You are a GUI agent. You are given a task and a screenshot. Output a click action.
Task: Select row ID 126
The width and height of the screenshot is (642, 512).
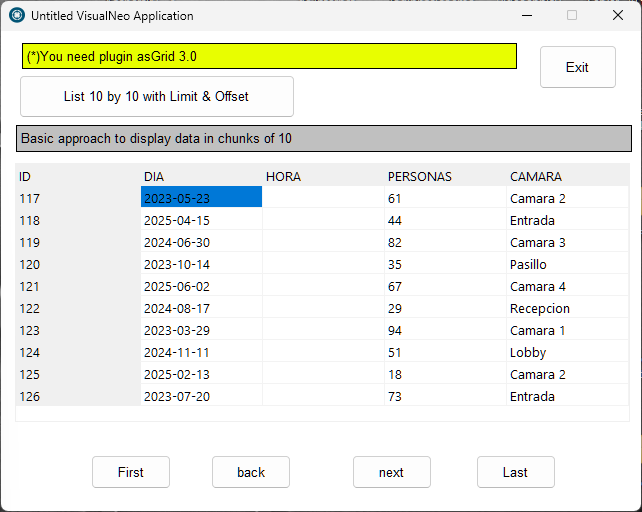[x=78, y=396]
